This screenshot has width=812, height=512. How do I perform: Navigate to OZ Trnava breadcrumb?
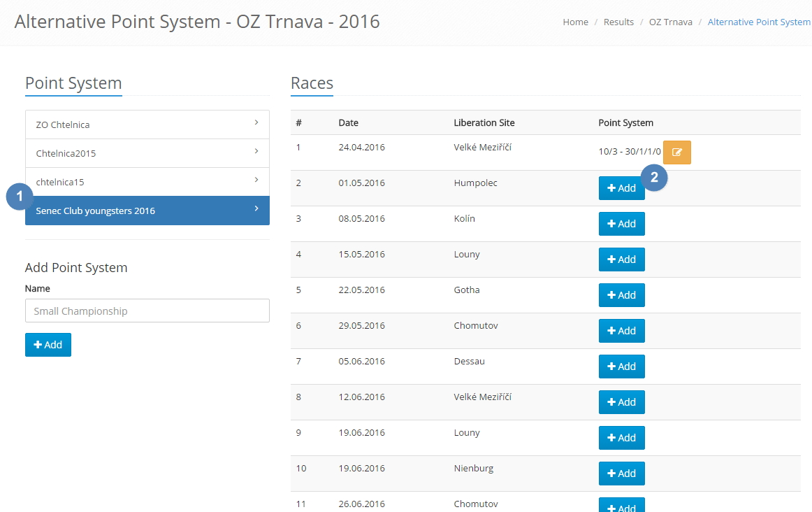click(x=670, y=22)
